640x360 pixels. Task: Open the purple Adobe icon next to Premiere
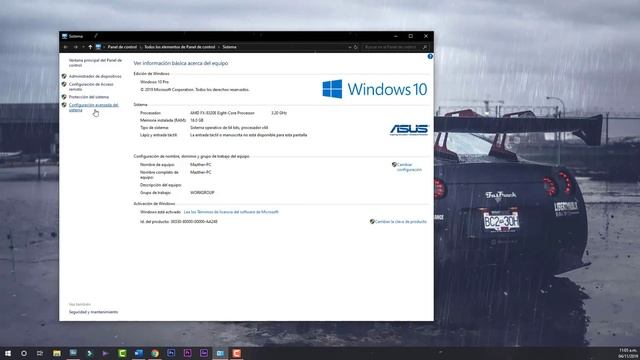[x=204, y=353]
